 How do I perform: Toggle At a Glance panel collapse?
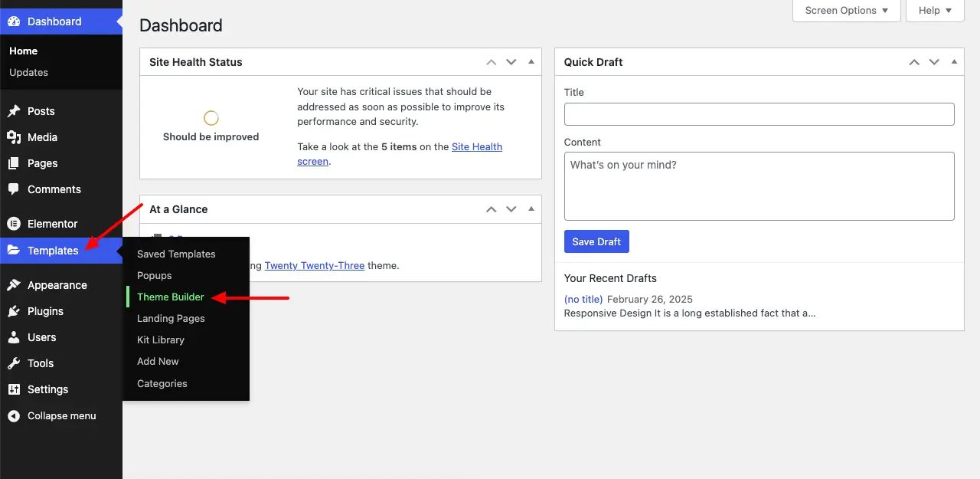pyautogui.click(x=531, y=209)
